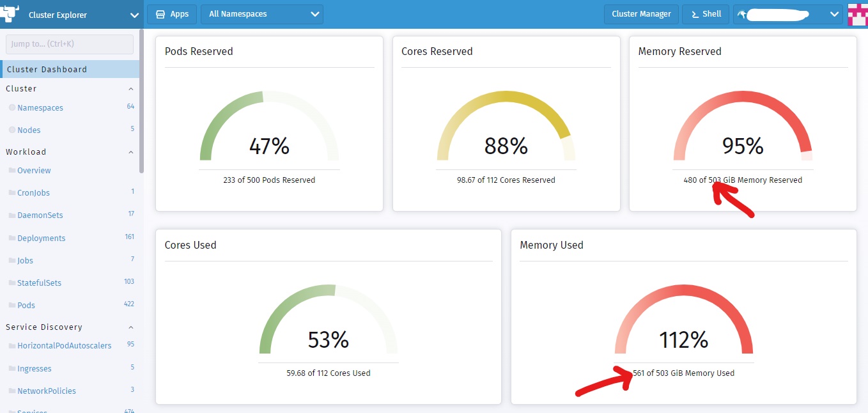Viewport: 868px width, 413px height.
Task: Click the Rancher cow logo
Action: click(11, 13)
